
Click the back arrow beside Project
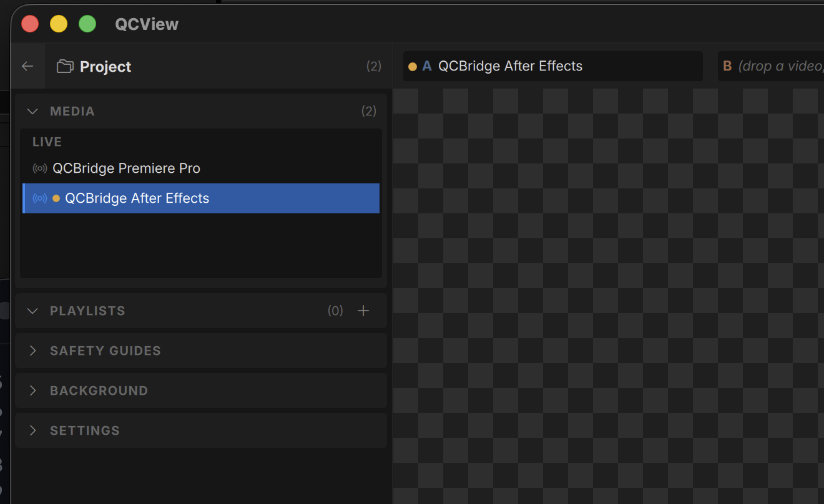27,66
